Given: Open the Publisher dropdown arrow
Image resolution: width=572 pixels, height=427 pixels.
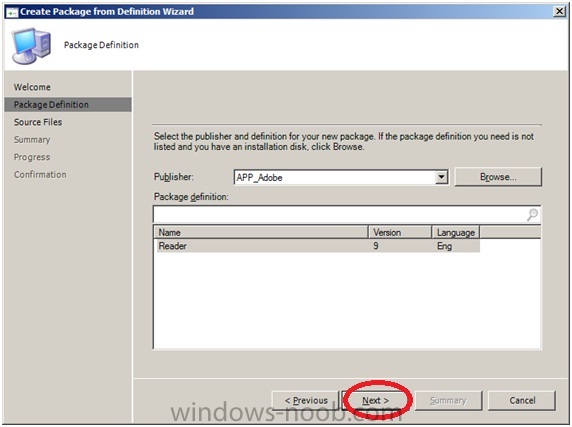Looking at the screenshot, I should (x=441, y=177).
